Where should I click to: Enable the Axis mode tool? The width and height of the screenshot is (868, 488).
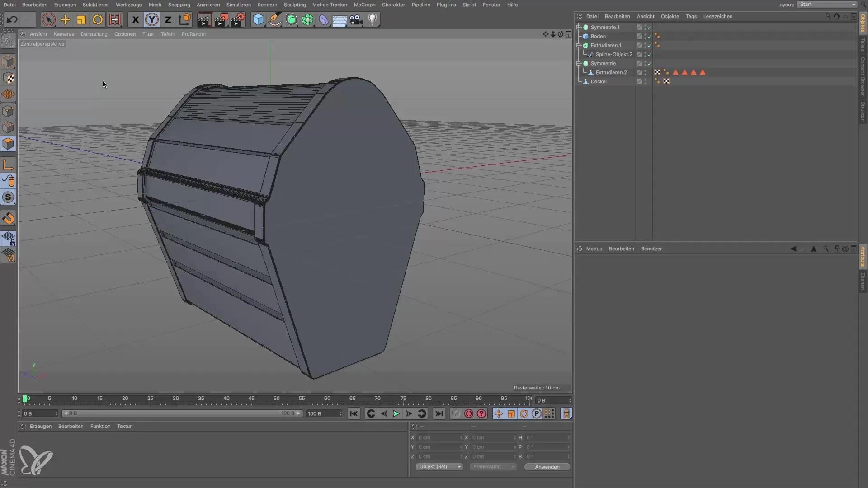(9, 164)
